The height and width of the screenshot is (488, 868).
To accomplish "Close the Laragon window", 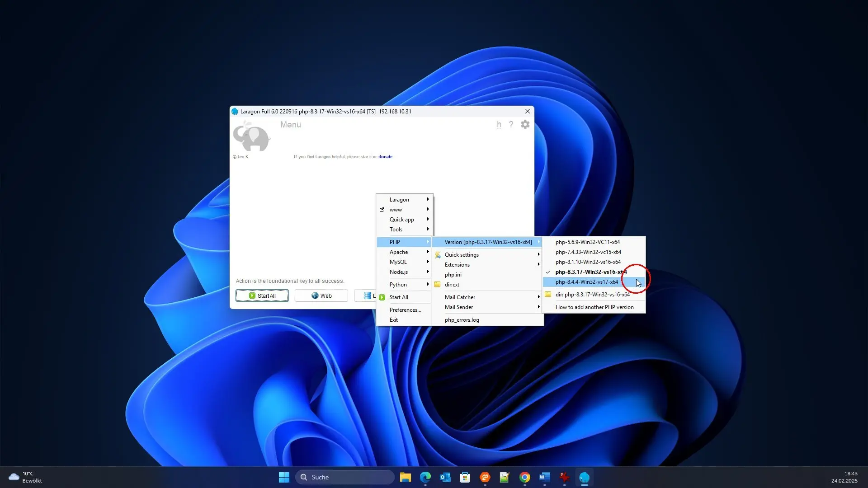I will [x=527, y=111].
